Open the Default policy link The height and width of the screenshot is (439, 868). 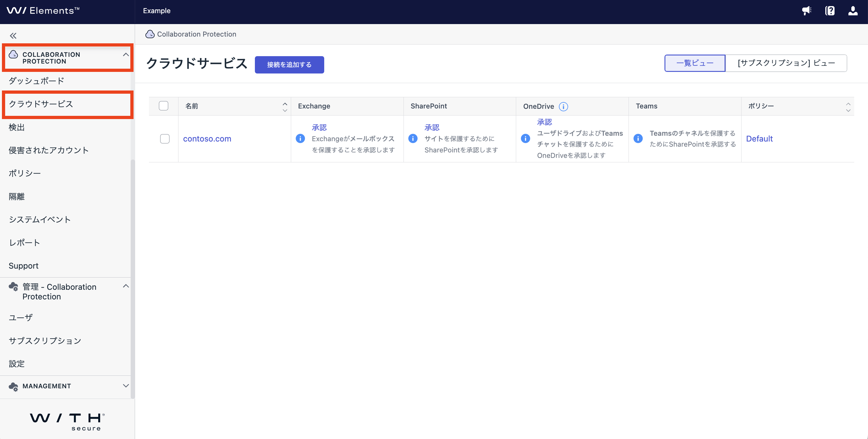[x=759, y=139]
